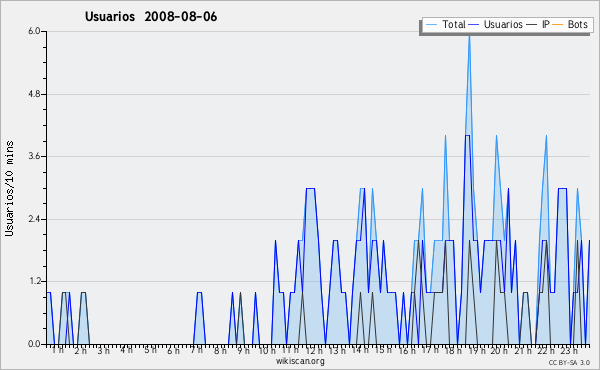Click the '8 h' x-axis label
Image resolution: width=600 pixels, height=370 pixels.
tap(220, 350)
